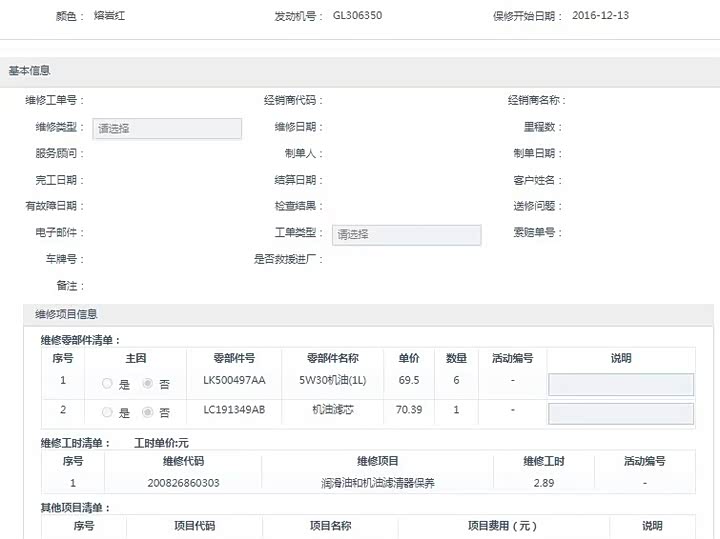Click the 零部件号 column header

pos(234,358)
